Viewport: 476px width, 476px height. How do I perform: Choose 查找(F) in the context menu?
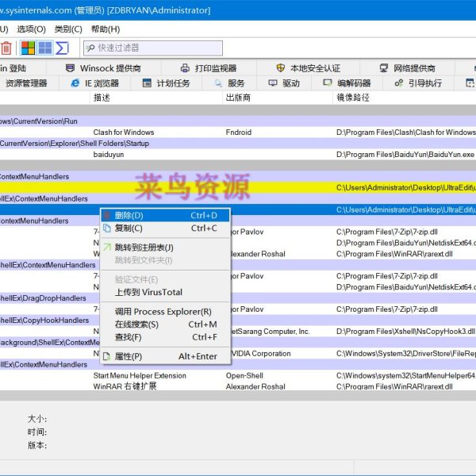point(166,337)
